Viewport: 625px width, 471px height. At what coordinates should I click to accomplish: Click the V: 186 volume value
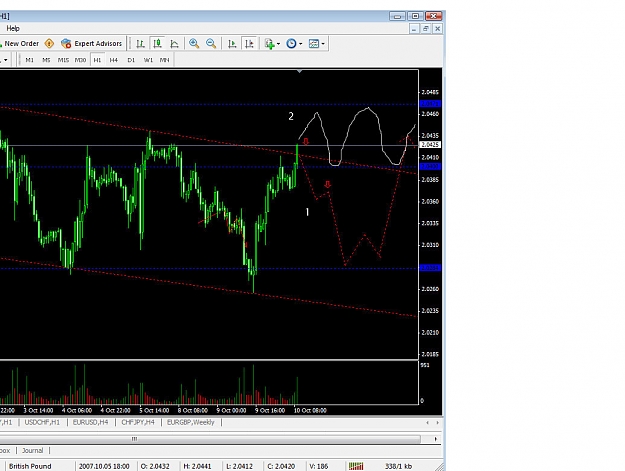pos(318,466)
